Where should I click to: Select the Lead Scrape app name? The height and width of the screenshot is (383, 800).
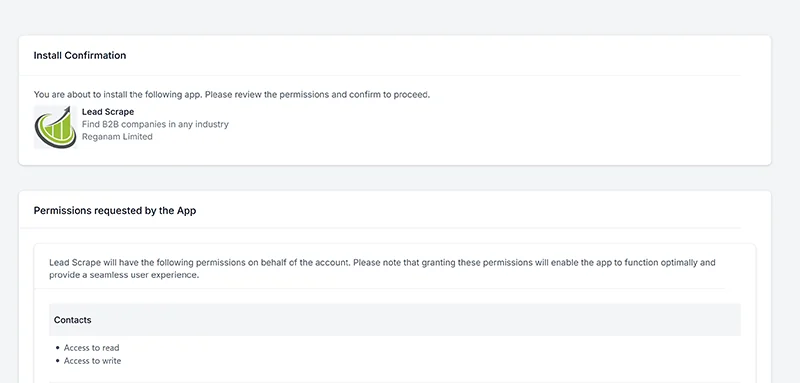pyautogui.click(x=108, y=112)
